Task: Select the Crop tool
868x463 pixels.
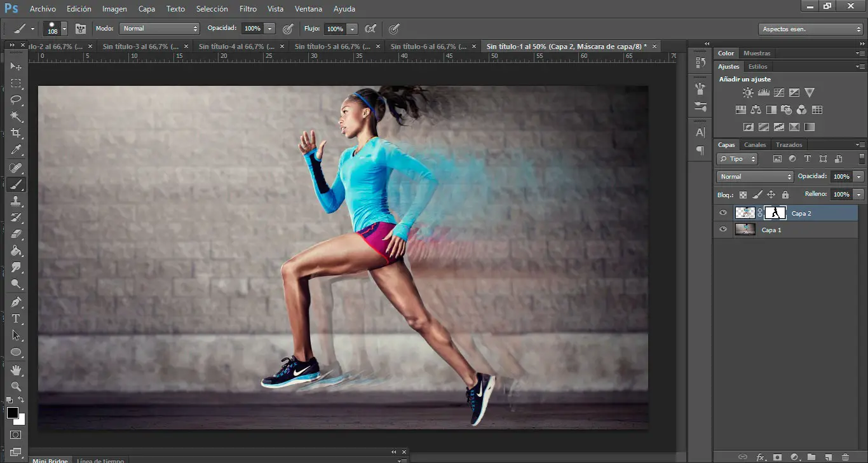Action: (17, 133)
